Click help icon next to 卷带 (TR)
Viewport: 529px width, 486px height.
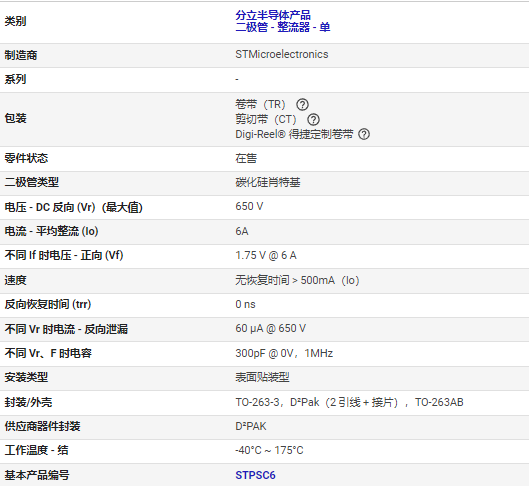tap(302, 105)
